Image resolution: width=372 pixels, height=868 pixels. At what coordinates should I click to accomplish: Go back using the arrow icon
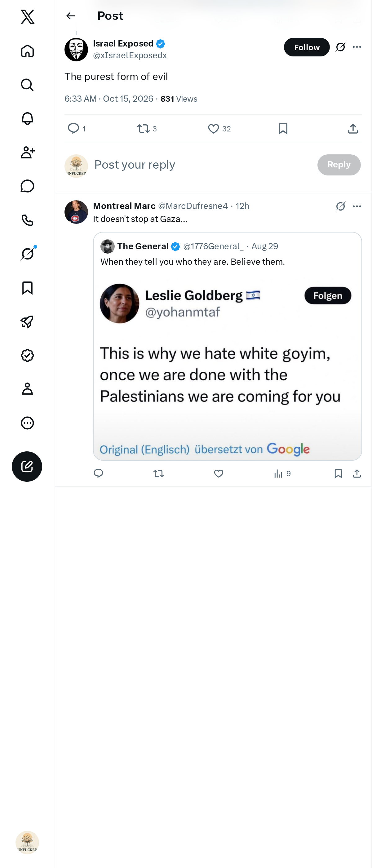pyautogui.click(x=70, y=16)
